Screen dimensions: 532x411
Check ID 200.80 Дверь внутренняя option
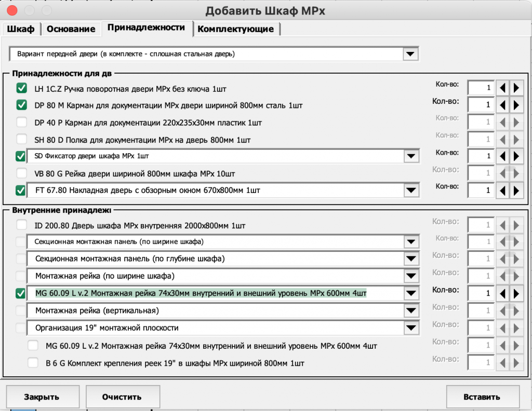pyautogui.click(x=22, y=225)
